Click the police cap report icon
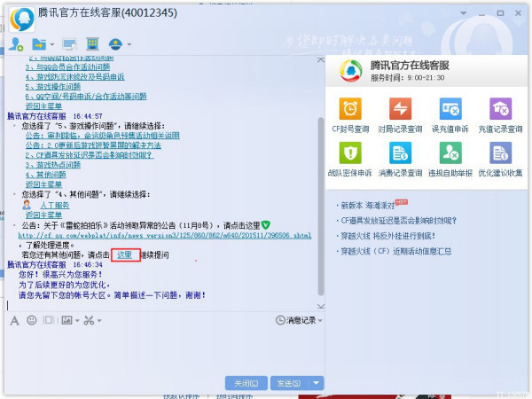 pos(115,44)
